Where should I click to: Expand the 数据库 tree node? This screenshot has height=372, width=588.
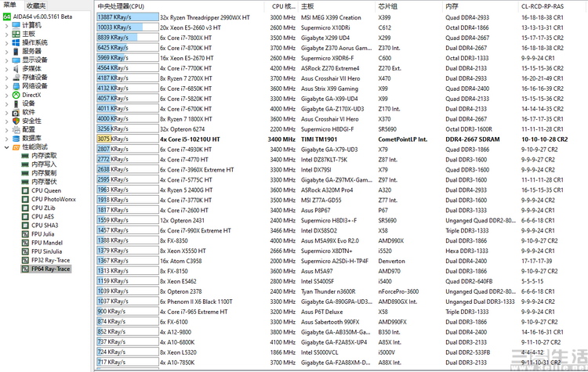tap(6, 139)
